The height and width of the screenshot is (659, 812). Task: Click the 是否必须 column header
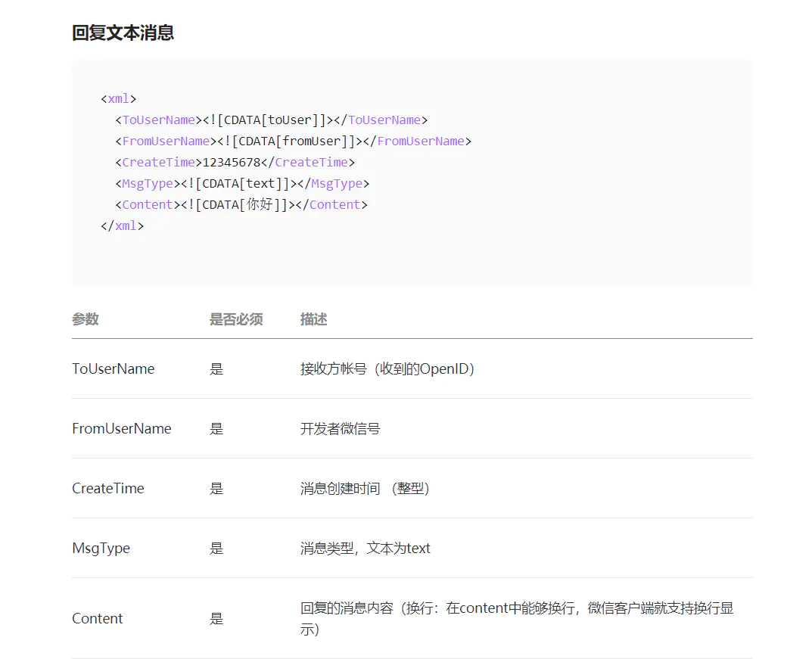coord(236,319)
